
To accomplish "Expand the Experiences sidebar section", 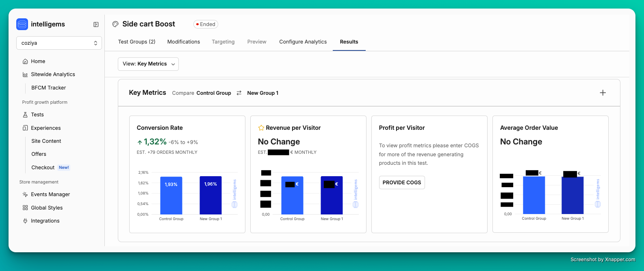I will pos(46,128).
